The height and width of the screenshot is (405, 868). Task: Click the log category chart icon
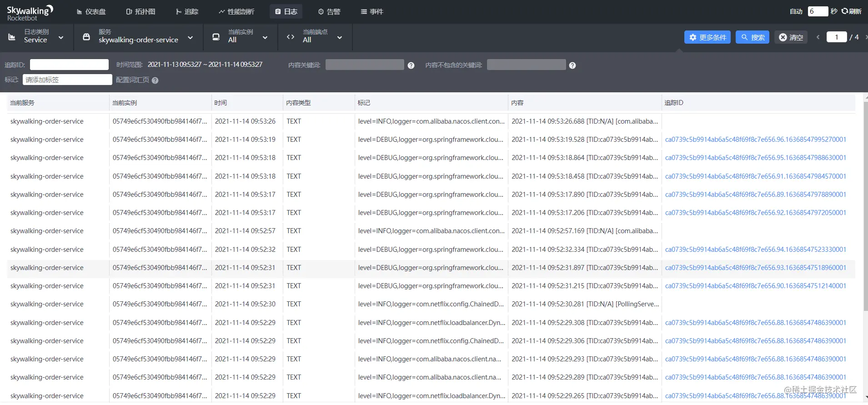coord(12,37)
